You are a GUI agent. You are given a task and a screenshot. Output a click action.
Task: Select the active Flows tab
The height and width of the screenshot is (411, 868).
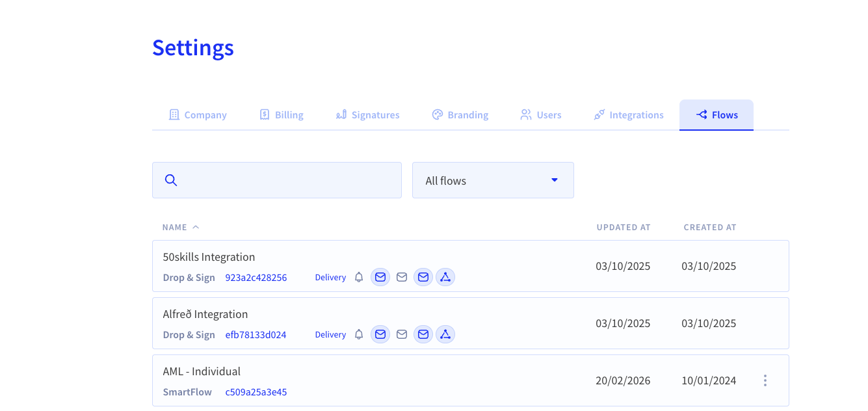coord(717,115)
